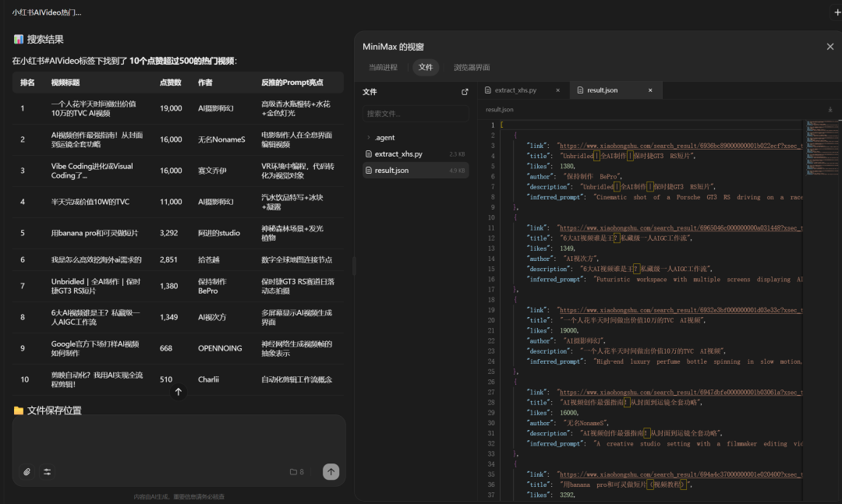Viewport: 842px width, 504px height.
Task: Close the MiniMax 的视窗 panel
Action: [x=830, y=47]
